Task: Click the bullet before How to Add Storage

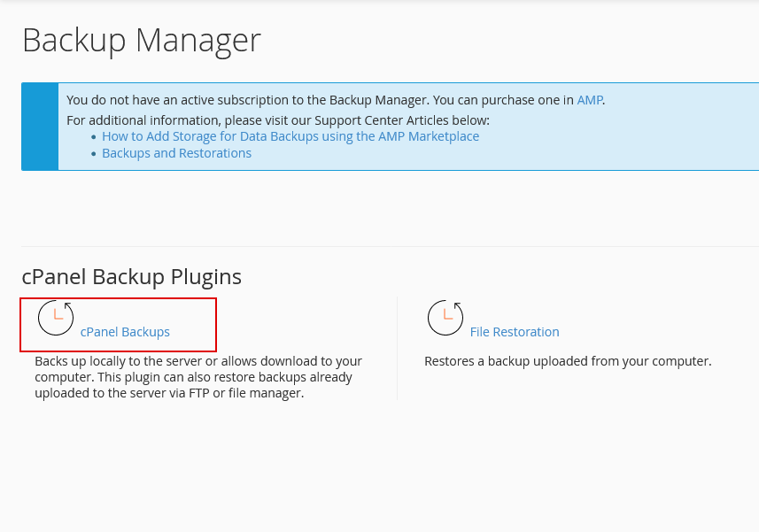Action: [x=94, y=137]
